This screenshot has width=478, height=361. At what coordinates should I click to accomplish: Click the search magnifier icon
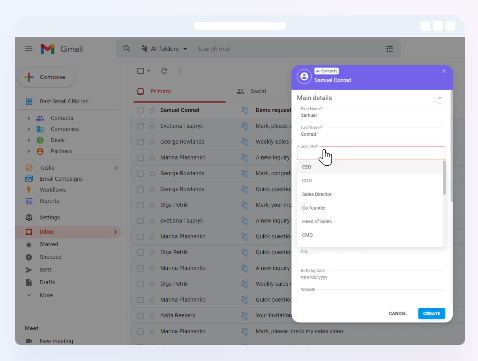pos(127,49)
